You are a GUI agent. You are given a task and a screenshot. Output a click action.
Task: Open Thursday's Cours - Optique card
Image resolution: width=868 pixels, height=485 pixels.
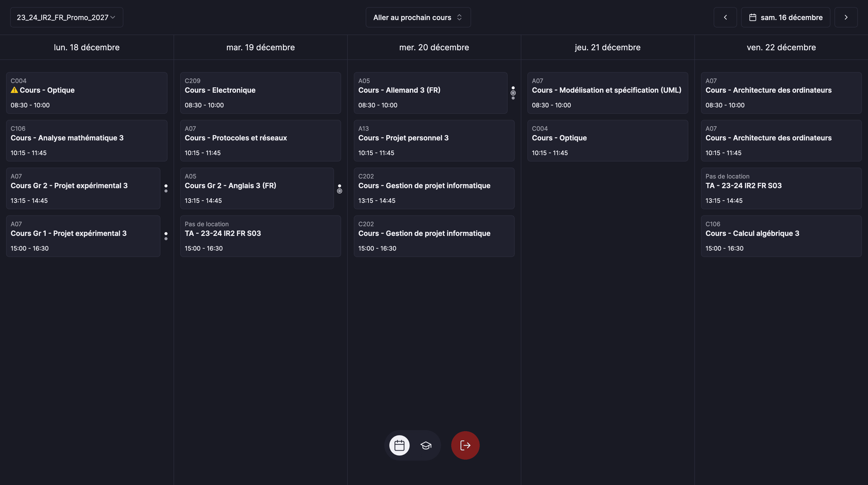(608, 140)
